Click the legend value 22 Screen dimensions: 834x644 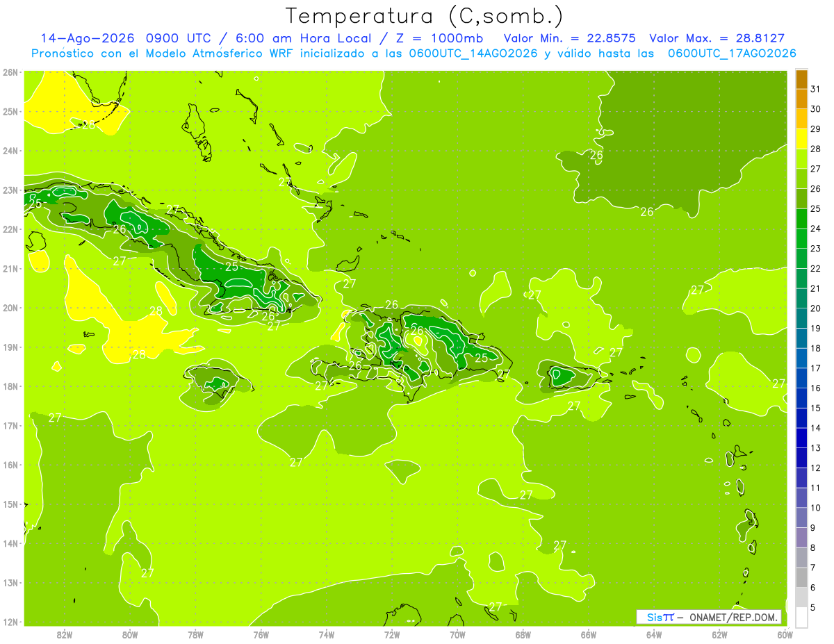tap(815, 268)
